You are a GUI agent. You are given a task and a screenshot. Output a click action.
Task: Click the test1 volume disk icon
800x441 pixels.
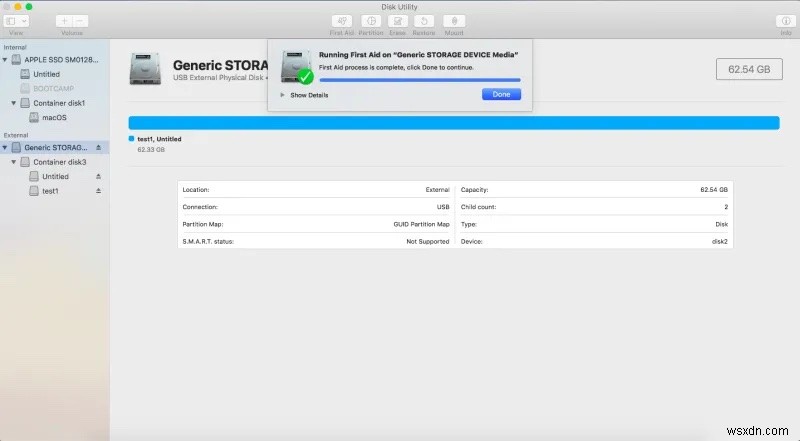click(x=34, y=191)
